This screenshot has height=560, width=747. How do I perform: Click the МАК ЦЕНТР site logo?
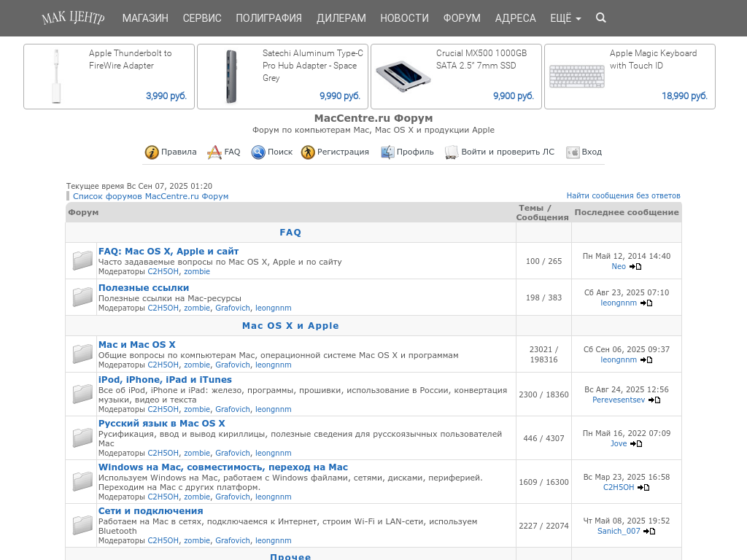(73, 18)
